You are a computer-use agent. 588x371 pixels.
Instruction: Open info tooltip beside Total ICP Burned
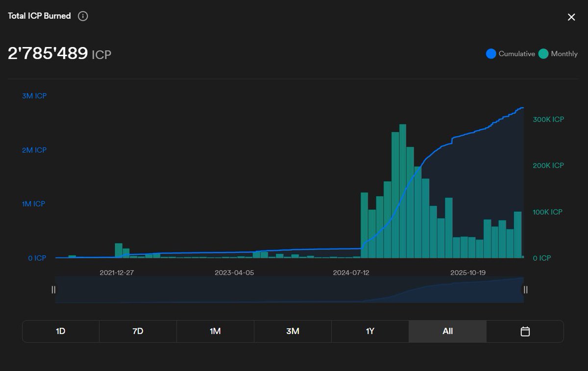coord(83,16)
